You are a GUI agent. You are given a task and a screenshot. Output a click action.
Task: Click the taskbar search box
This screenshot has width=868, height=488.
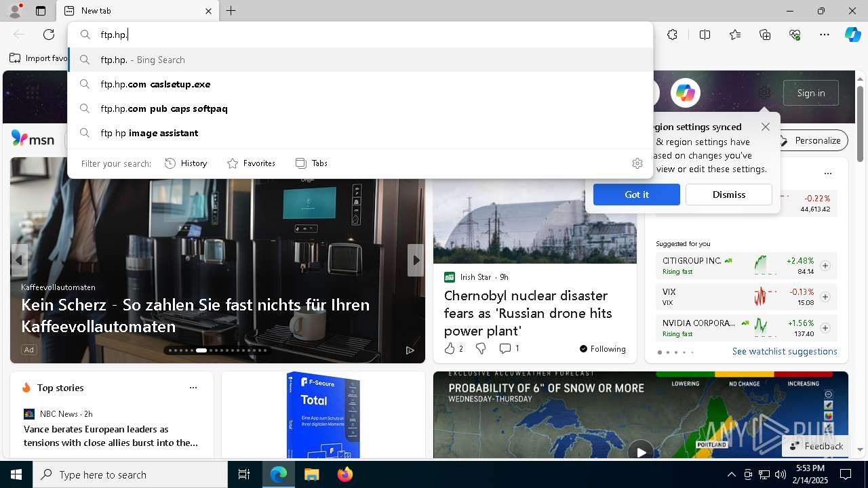(130, 474)
